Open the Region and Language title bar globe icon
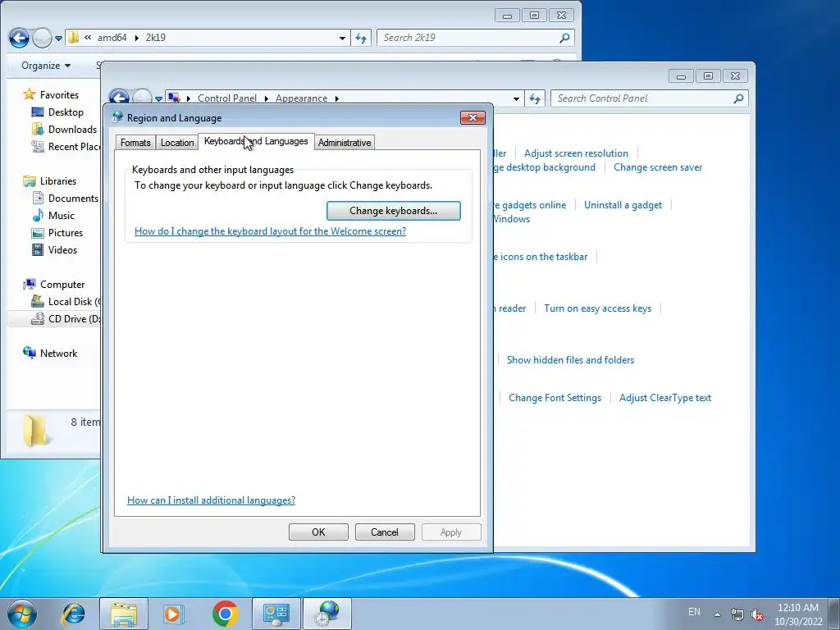 point(118,117)
